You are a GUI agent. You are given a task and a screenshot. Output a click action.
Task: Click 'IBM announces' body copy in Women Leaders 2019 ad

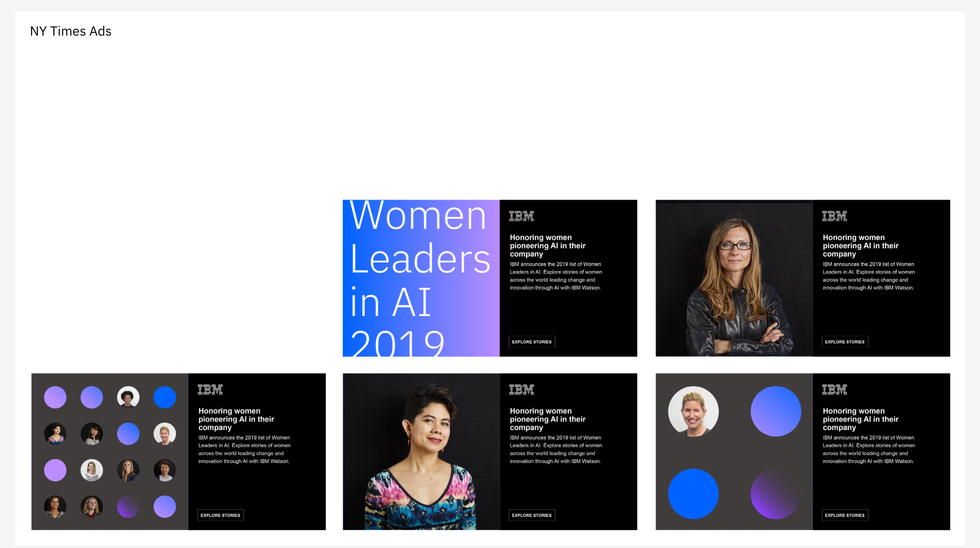pyautogui.click(x=556, y=276)
